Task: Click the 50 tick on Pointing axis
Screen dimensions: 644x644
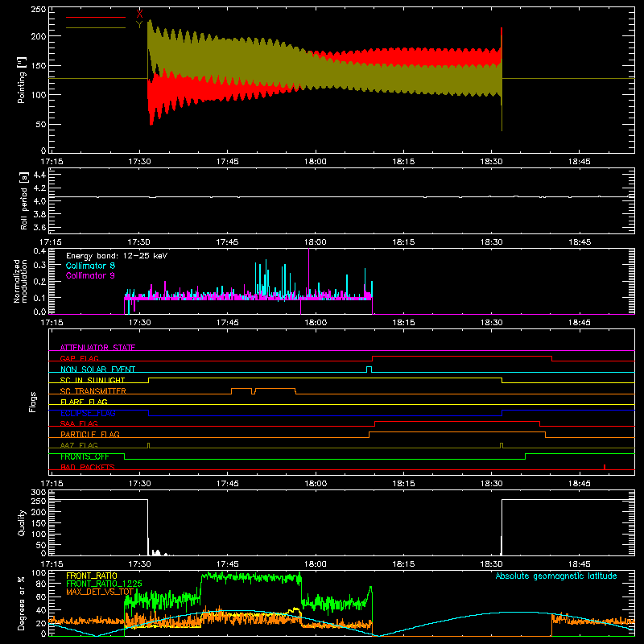Action: [41, 124]
